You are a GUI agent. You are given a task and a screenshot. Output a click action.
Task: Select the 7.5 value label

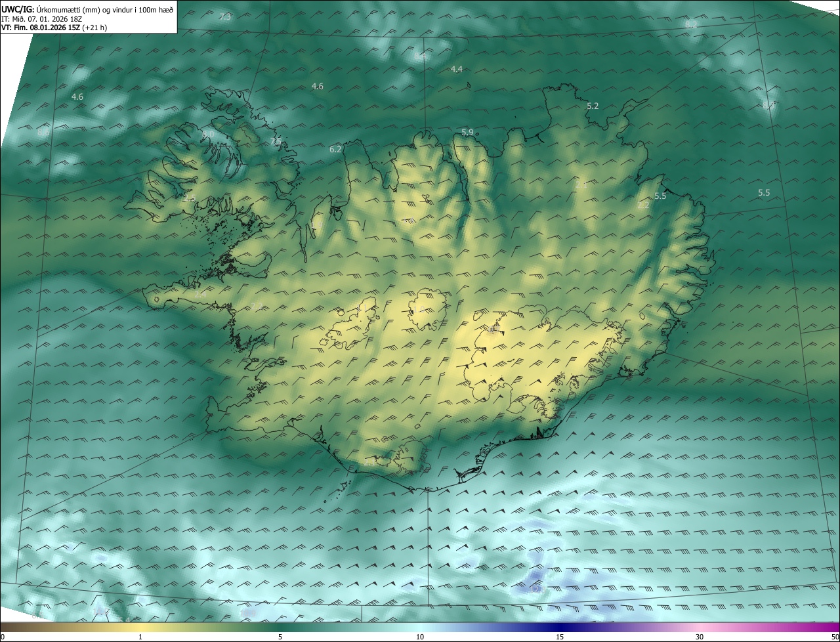[x=276, y=142]
